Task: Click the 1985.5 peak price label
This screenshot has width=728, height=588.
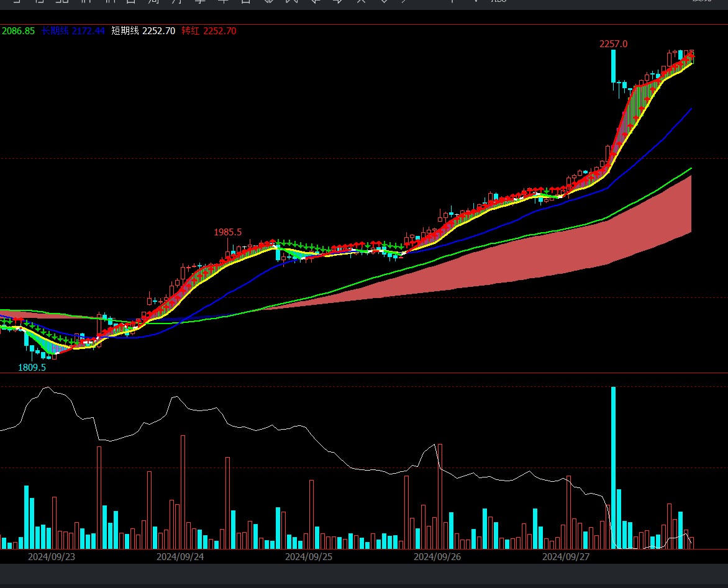Action: [x=227, y=232]
